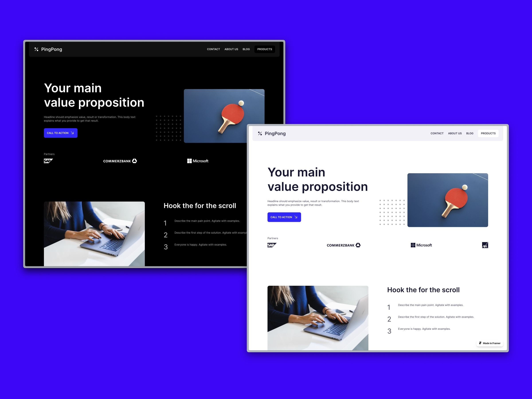This screenshot has height=399, width=532.
Task: Click CALL TO ACTION button (dark theme)
Action: pyautogui.click(x=60, y=133)
